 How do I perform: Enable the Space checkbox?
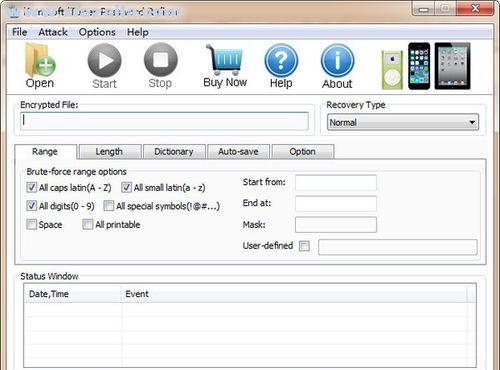32,224
